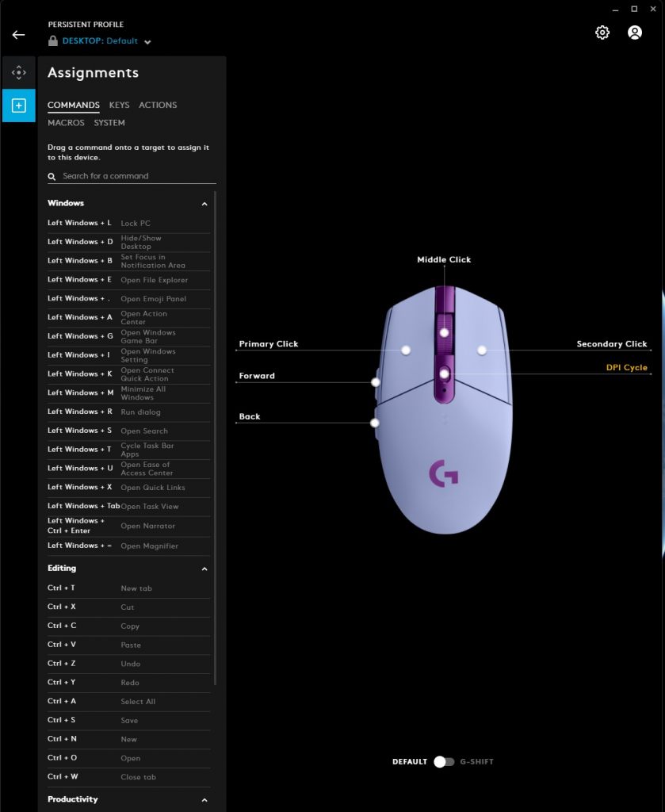Collapse the Windows command group

(204, 204)
